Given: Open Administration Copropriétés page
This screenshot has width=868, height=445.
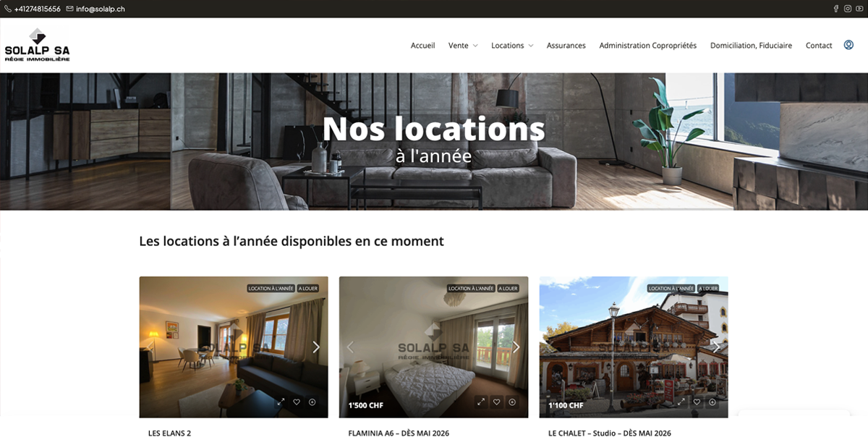Looking at the screenshot, I should tap(648, 46).
